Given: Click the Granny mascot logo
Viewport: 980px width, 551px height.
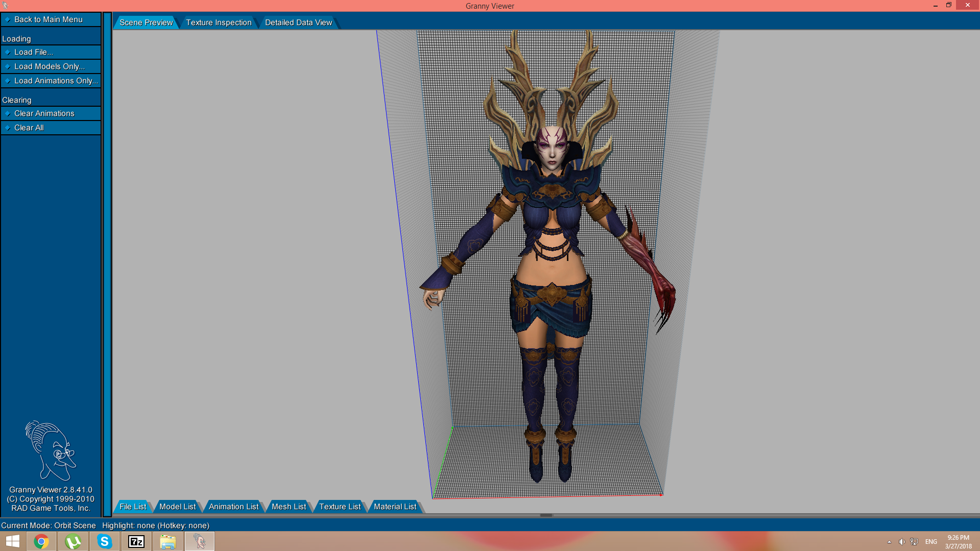Looking at the screenshot, I should coord(51,450).
